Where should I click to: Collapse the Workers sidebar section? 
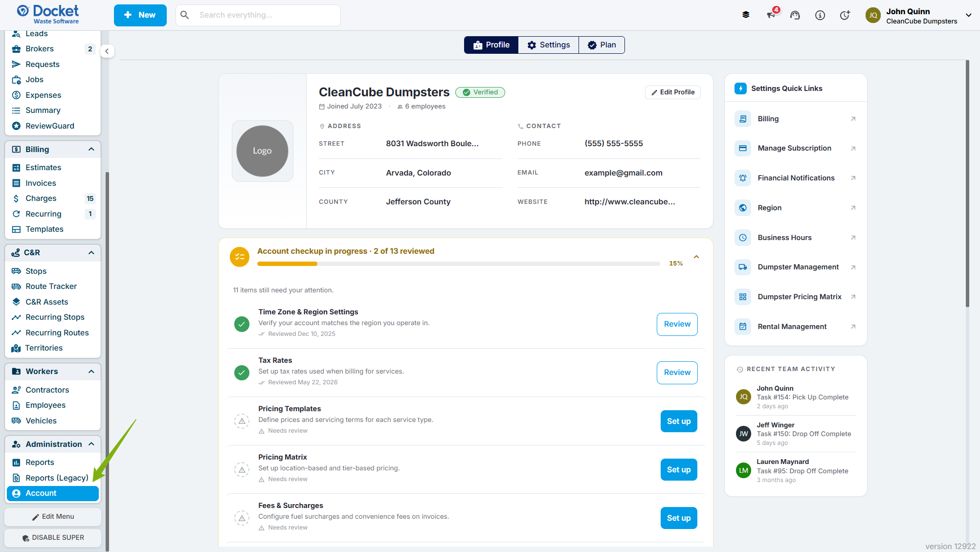91,372
